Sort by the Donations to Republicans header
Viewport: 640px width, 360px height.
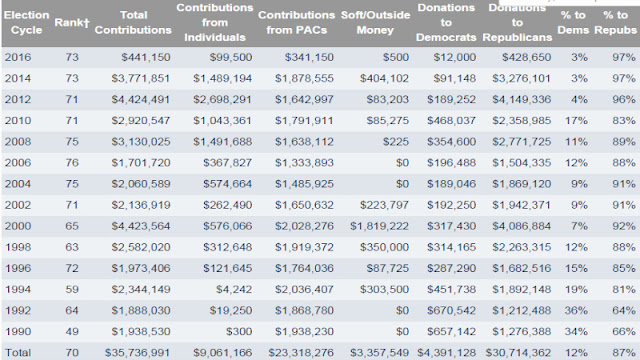517,22
